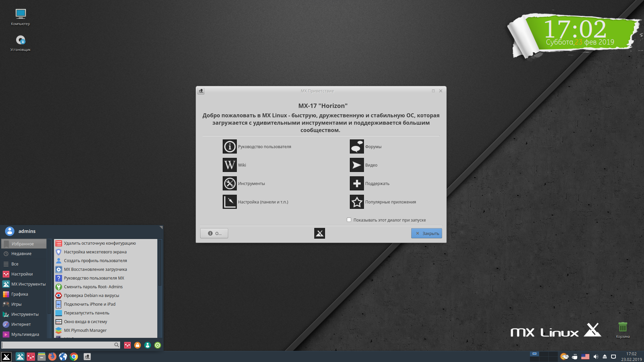This screenshot has height=362, width=644.
Task: Open Настройка панели via the brush icon
Action: tap(229, 202)
